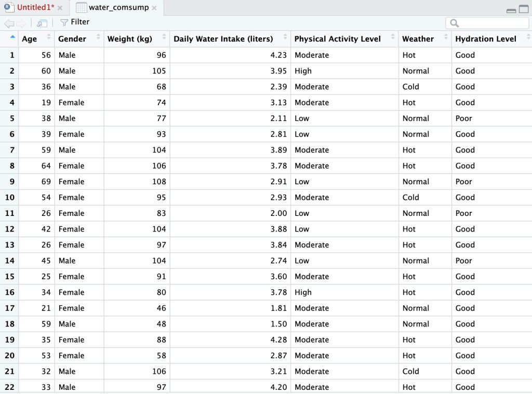Screen dimensions: 532x394
Task: Click the Physical Activity Level column header
Action: (x=337, y=39)
